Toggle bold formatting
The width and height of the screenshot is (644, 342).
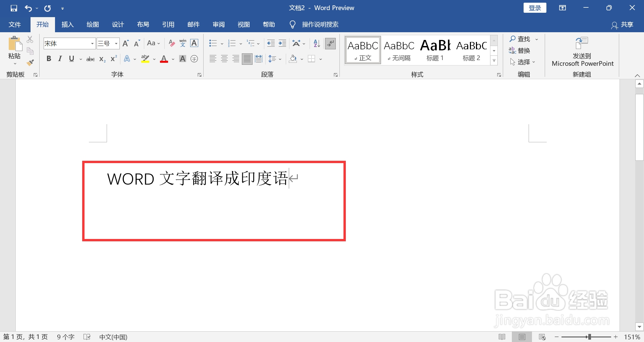tap(49, 59)
